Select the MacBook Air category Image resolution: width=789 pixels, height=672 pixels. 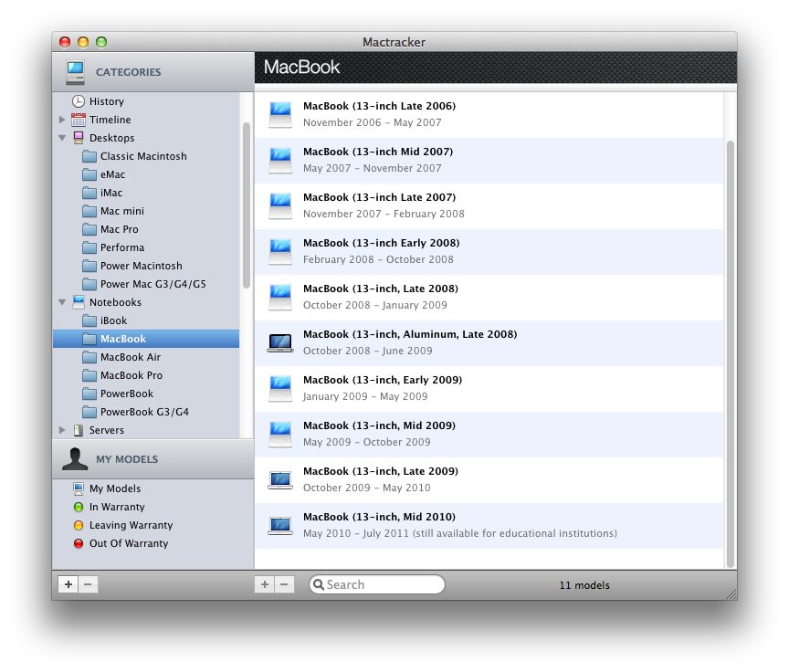tap(146, 357)
